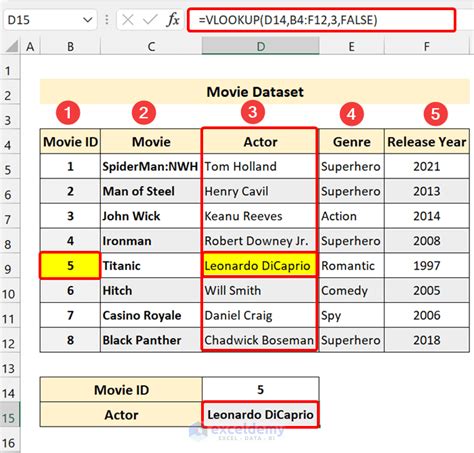
Task: Select the Release Year header cell
Action: (427, 141)
